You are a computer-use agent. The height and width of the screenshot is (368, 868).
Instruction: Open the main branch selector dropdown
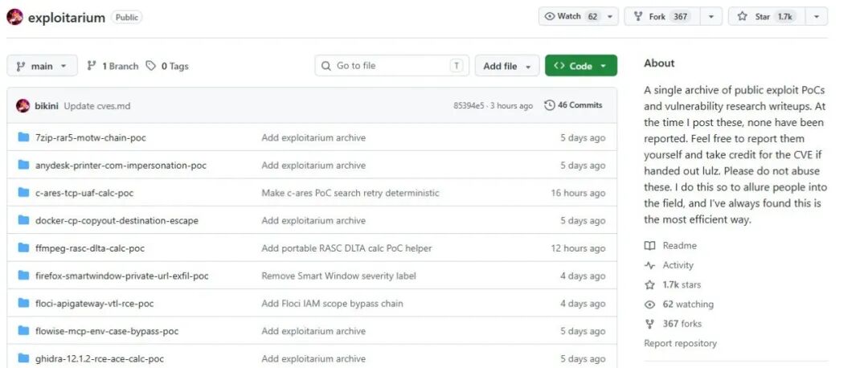coord(42,66)
